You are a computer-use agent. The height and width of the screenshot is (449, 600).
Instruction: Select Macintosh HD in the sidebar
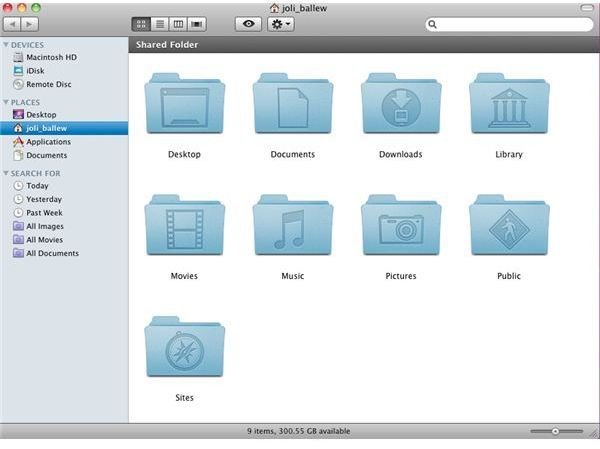tap(64, 57)
